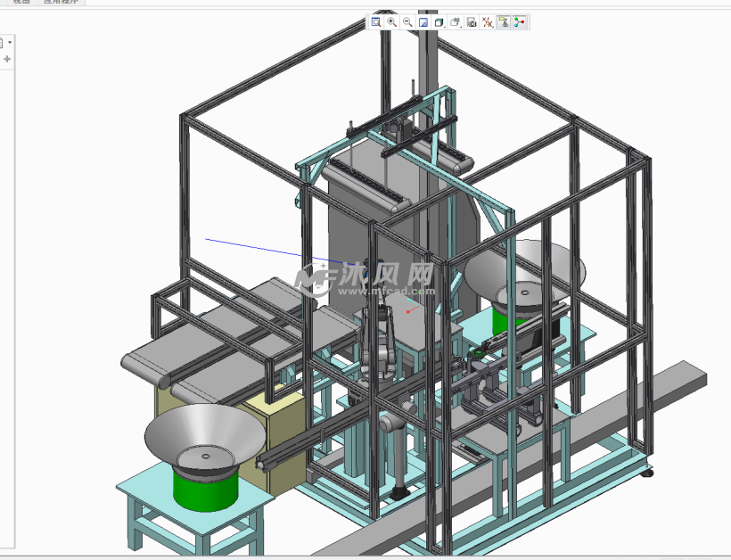
Task: Open the saved orientations dropdown
Action: point(456,21)
